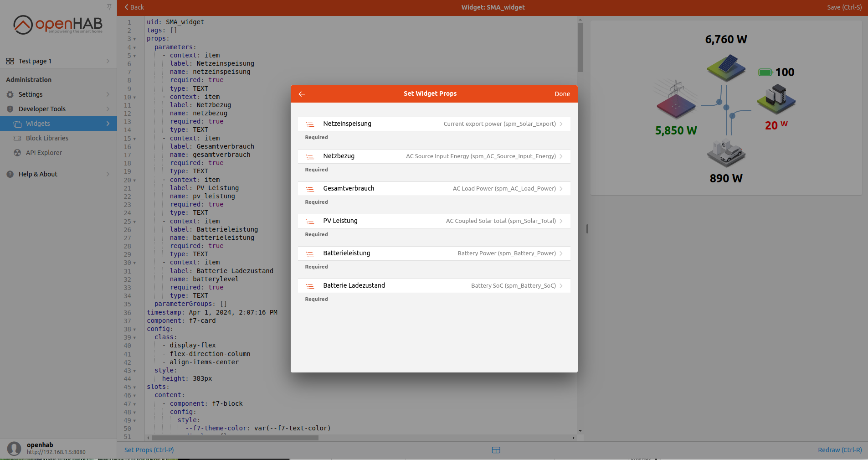The width and height of the screenshot is (868, 460).
Task: Open Help & About in the sidebar
Action: [x=58, y=174]
